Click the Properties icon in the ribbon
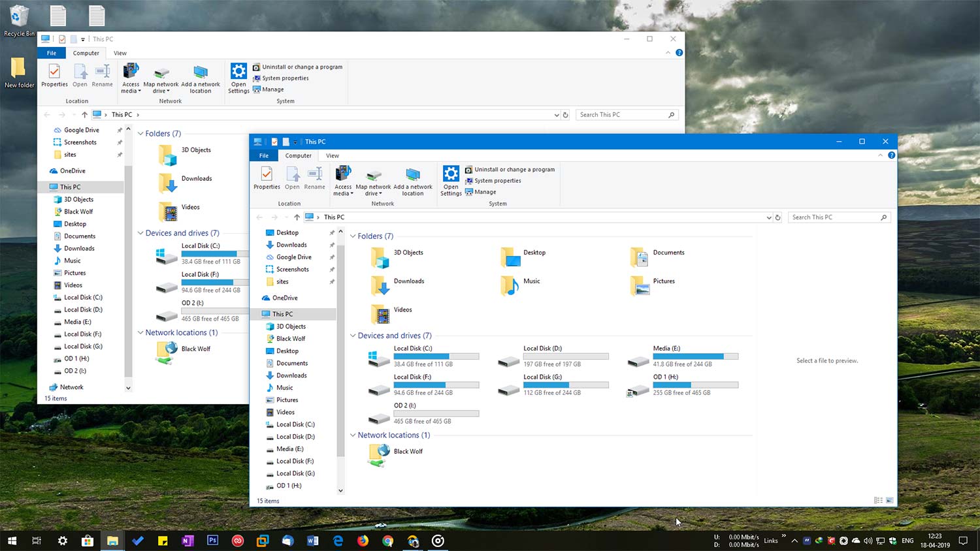The width and height of the screenshot is (980, 551). (266, 177)
